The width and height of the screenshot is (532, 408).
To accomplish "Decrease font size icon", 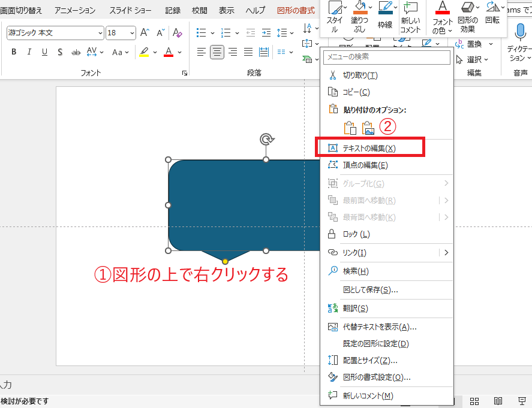I will [161, 32].
